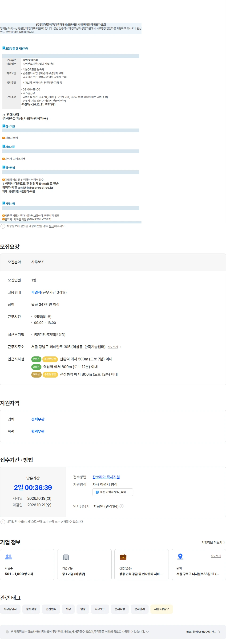Open 잡코리아 즉시지원 link
This screenshot has height=644, width=226.
pos(106,477)
